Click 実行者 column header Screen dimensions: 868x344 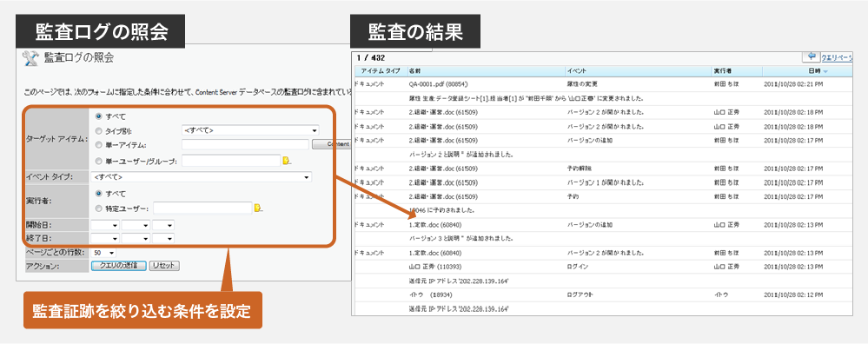(737, 71)
